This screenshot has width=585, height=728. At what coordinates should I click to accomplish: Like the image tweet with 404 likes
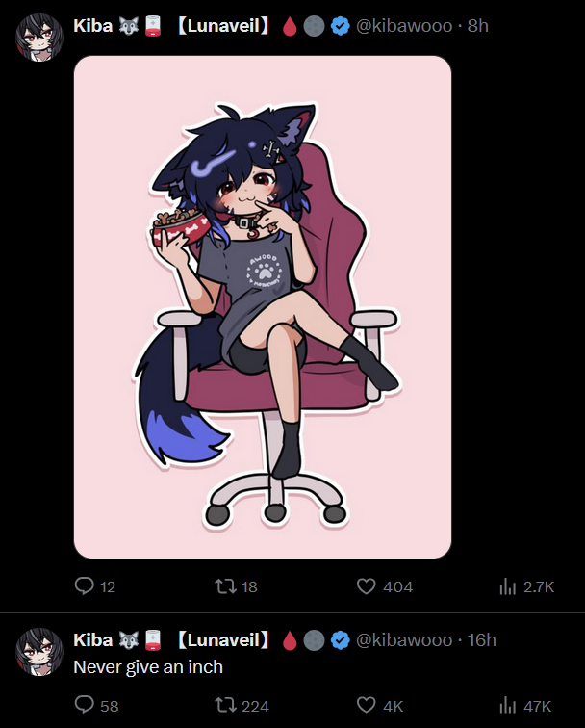tap(366, 585)
